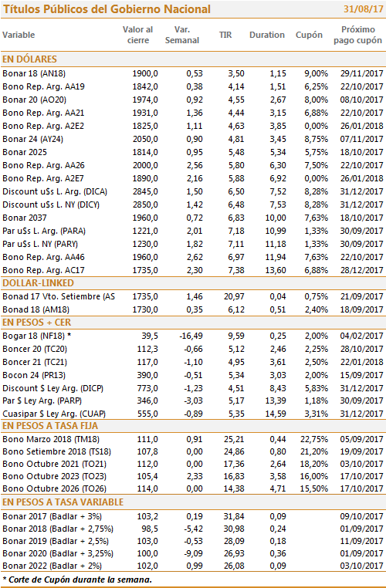Click the Títulos Públicos del Gobierno Nacional title

click(x=107, y=9)
